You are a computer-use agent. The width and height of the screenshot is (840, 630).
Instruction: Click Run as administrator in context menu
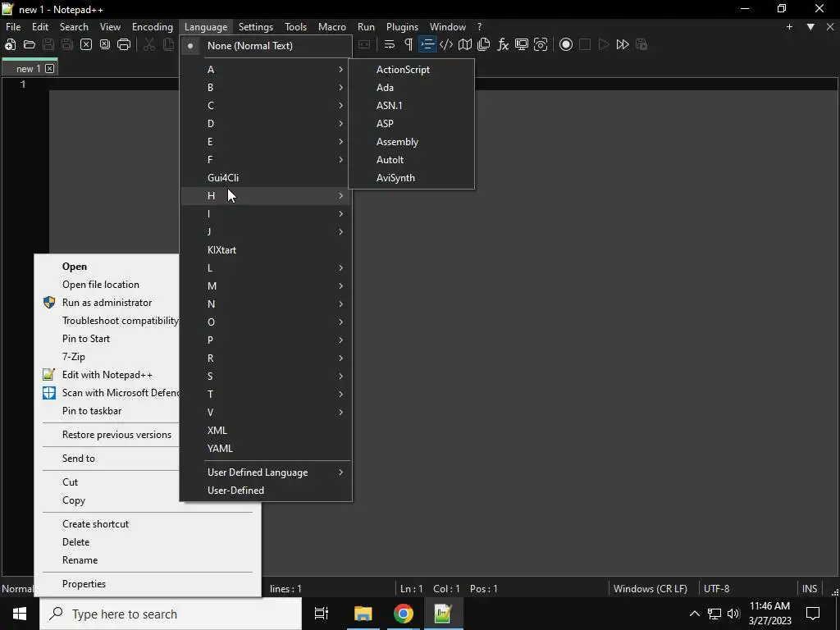pyautogui.click(x=107, y=303)
